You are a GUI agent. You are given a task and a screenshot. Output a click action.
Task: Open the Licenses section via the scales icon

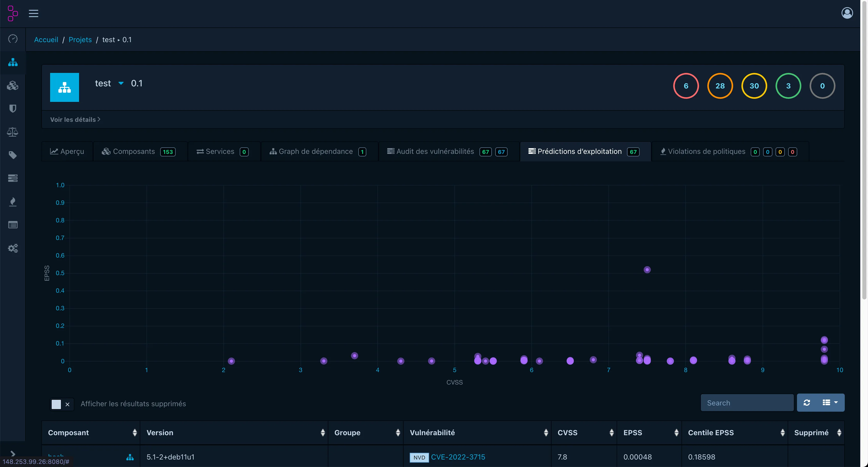12,132
